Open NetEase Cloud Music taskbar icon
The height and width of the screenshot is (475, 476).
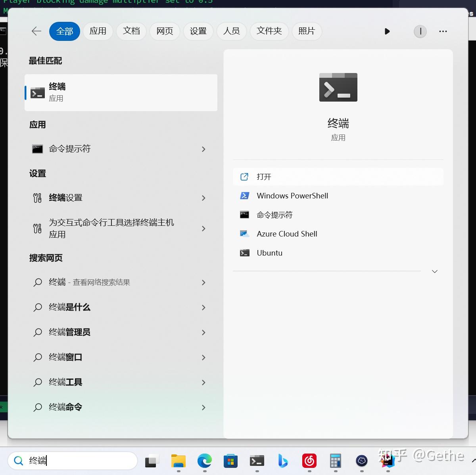point(309,461)
